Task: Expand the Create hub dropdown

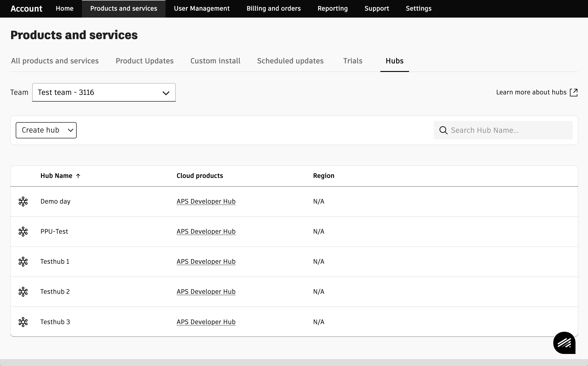Action: pos(46,130)
